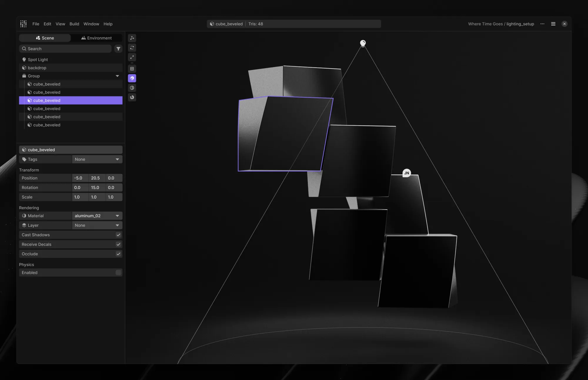Select the scale tool icon

click(x=132, y=57)
